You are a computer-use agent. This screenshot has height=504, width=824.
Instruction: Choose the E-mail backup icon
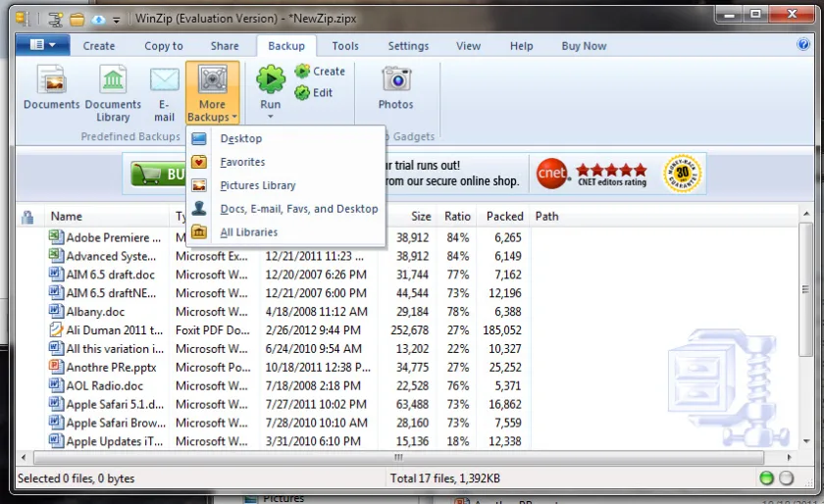pyautogui.click(x=165, y=93)
